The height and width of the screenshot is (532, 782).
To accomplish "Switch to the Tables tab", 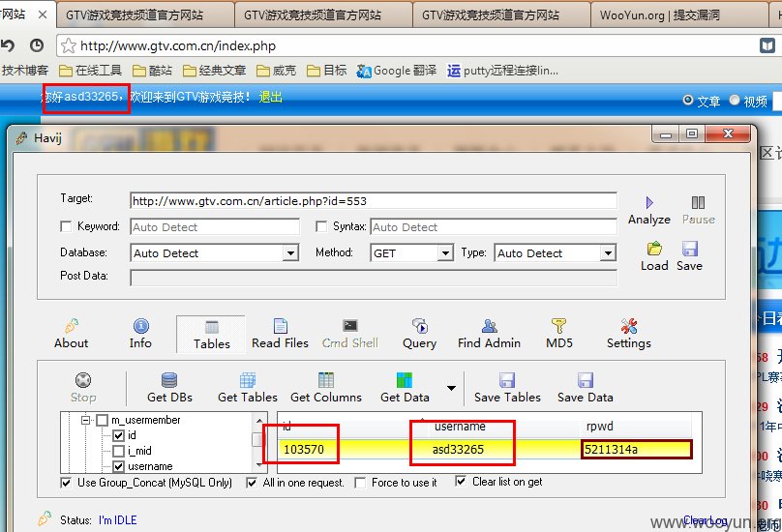I will click(x=211, y=335).
